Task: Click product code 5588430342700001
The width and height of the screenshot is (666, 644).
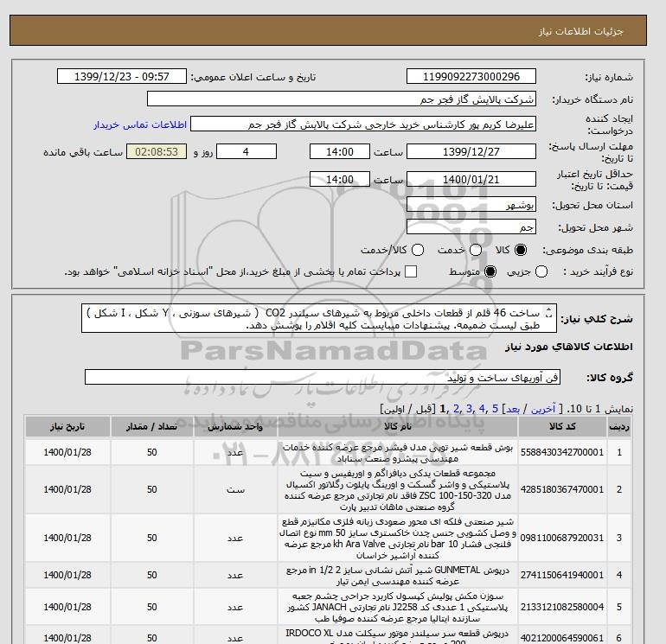Action: [x=562, y=453]
